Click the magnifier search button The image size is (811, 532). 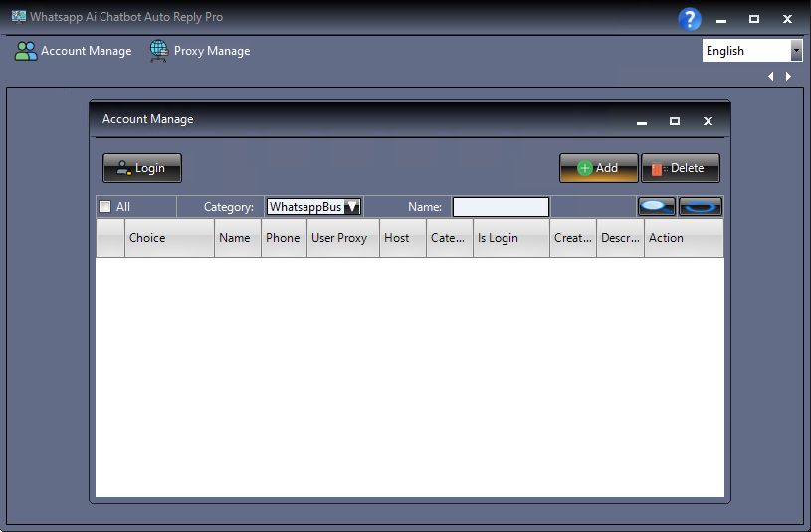657,206
